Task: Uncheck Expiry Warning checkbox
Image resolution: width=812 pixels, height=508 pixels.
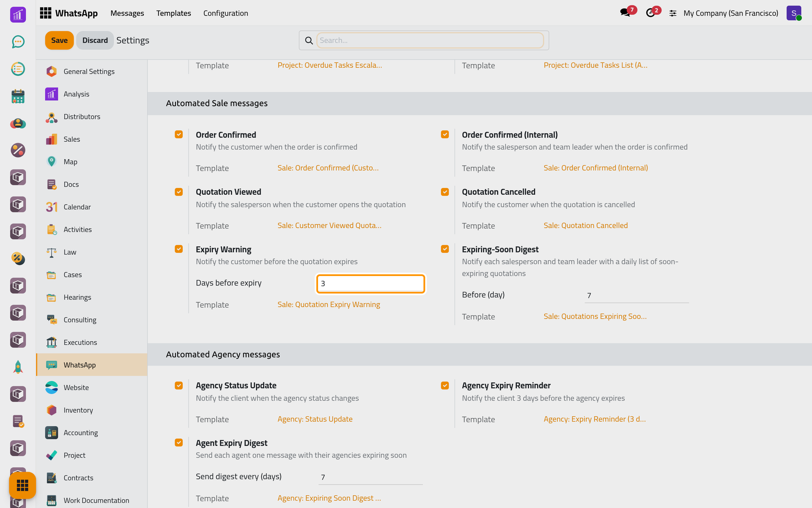Action: click(179, 249)
